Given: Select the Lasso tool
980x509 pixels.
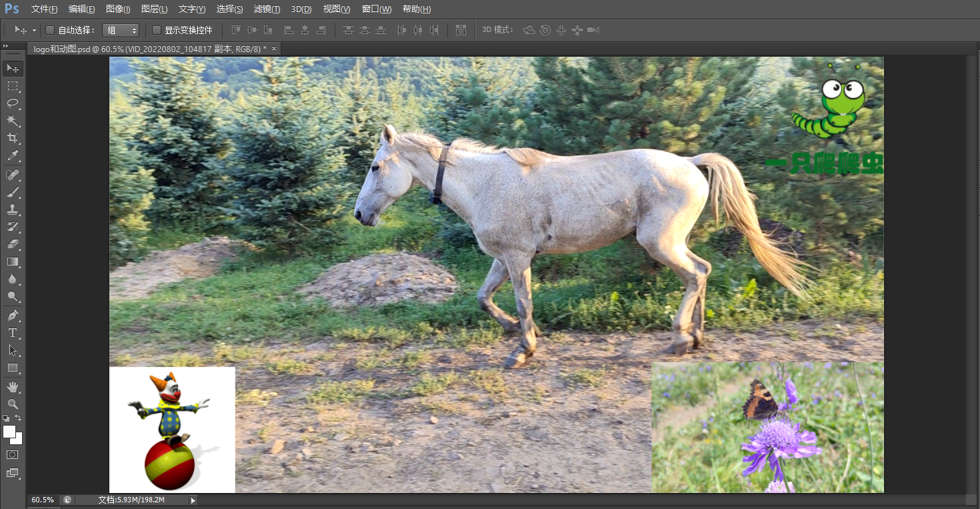Looking at the screenshot, I should tap(13, 103).
